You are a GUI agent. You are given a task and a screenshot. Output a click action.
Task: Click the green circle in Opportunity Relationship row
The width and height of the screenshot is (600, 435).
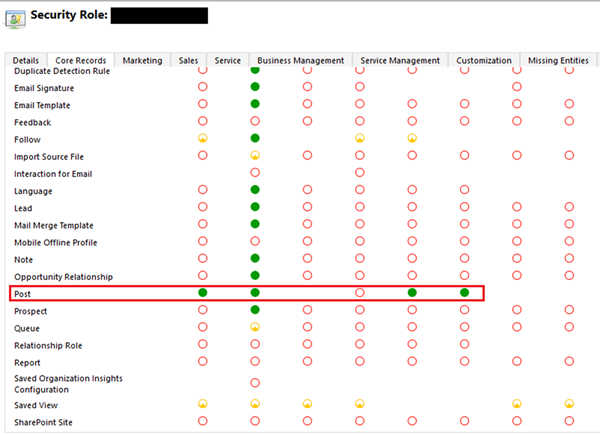255,275
